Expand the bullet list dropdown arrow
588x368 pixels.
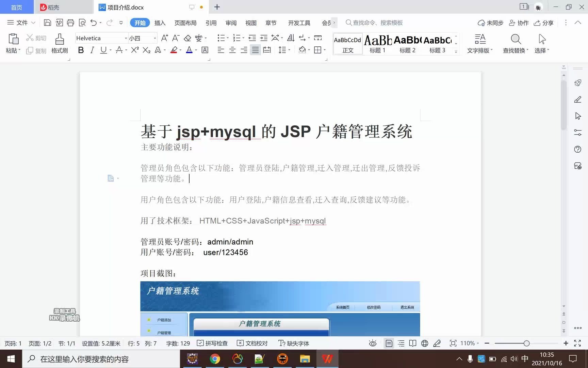coord(228,38)
